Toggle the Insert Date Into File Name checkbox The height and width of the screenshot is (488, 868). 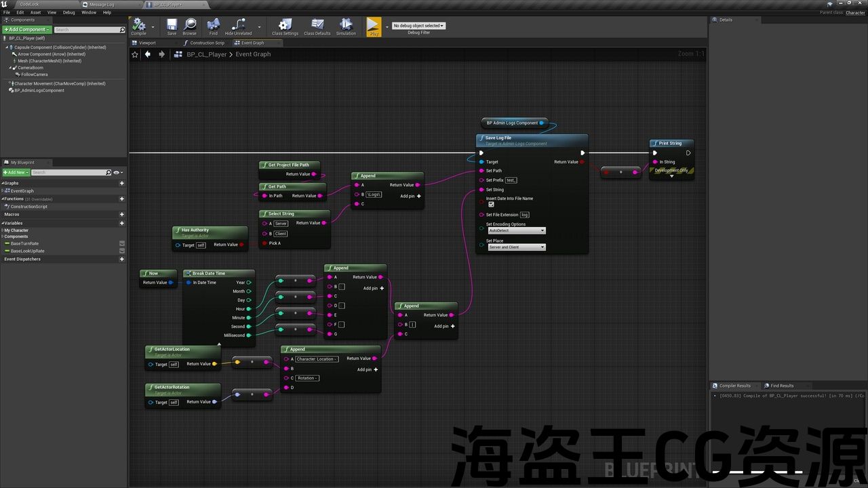[x=491, y=204]
